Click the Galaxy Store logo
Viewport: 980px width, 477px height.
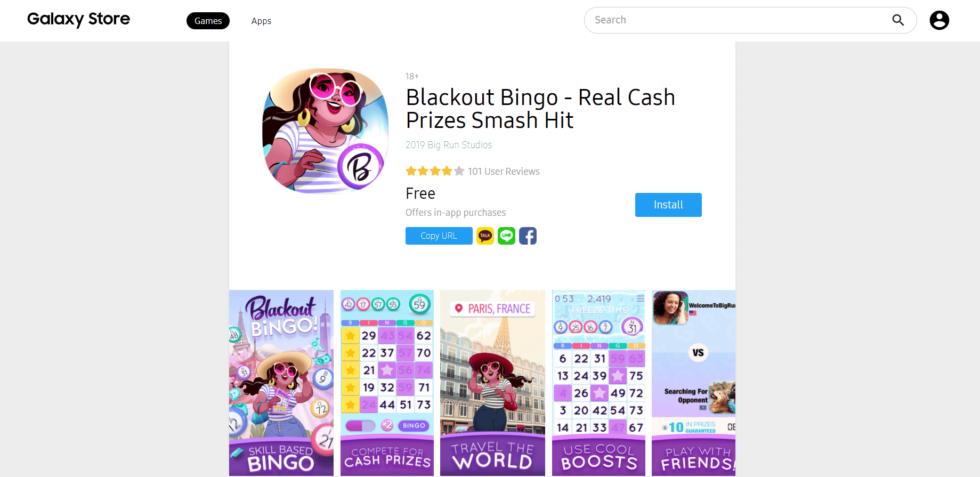[x=78, y=20]
